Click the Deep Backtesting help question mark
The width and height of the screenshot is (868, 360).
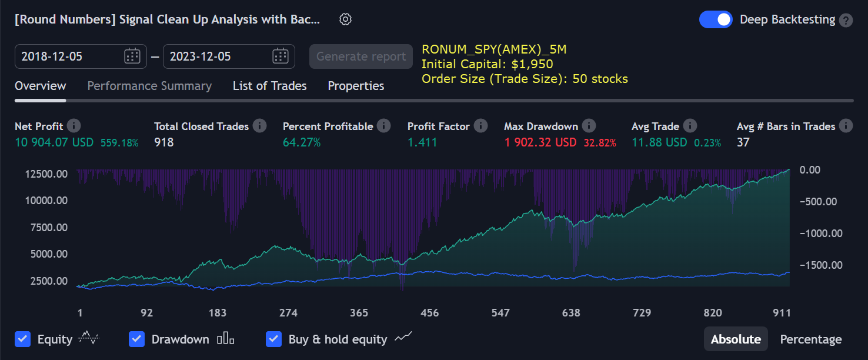coord(846,20)
